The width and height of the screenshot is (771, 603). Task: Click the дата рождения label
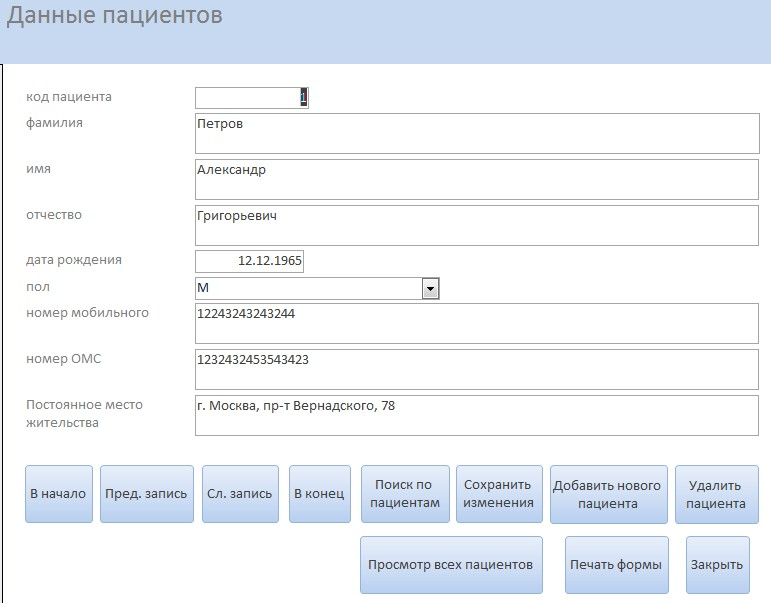coord(74,260)
